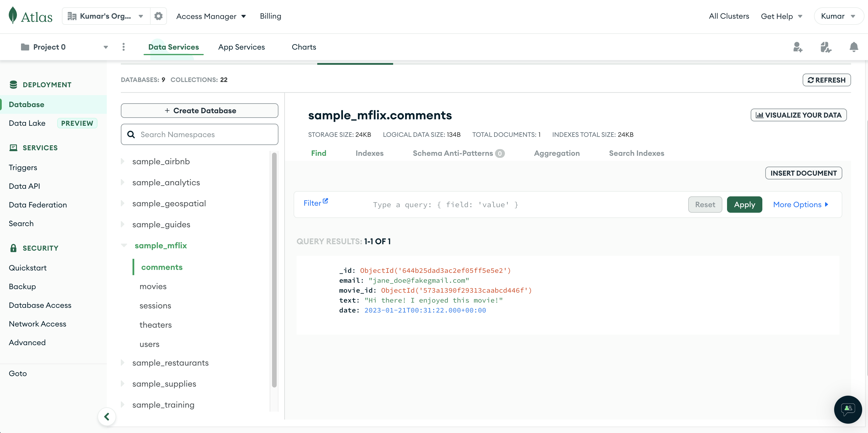Collapse the left sidebar with chevron
The height and width of the screenshot is (433, 868).
click(107, 416)
